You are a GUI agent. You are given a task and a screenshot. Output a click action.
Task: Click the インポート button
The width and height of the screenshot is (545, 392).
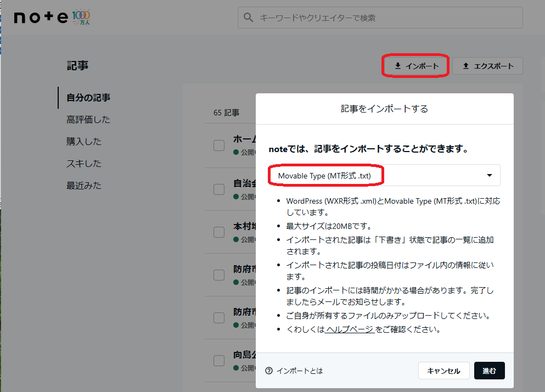417,66
